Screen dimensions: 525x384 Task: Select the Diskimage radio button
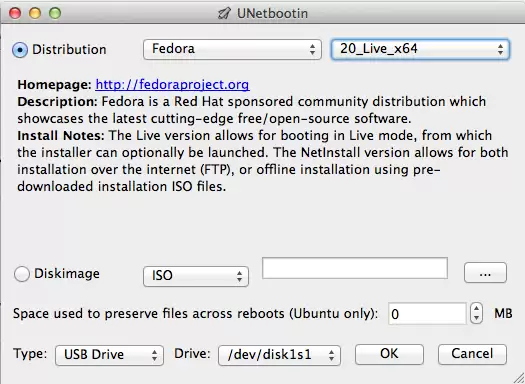point(22,274)
